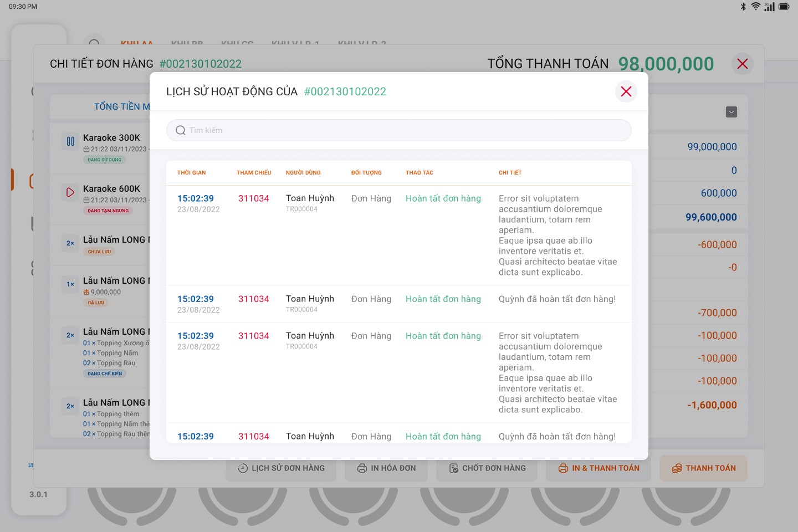Click Tham chiếu column header
Image resolution: width=798 pixels, height=532 pixels.
pos(254,173)
